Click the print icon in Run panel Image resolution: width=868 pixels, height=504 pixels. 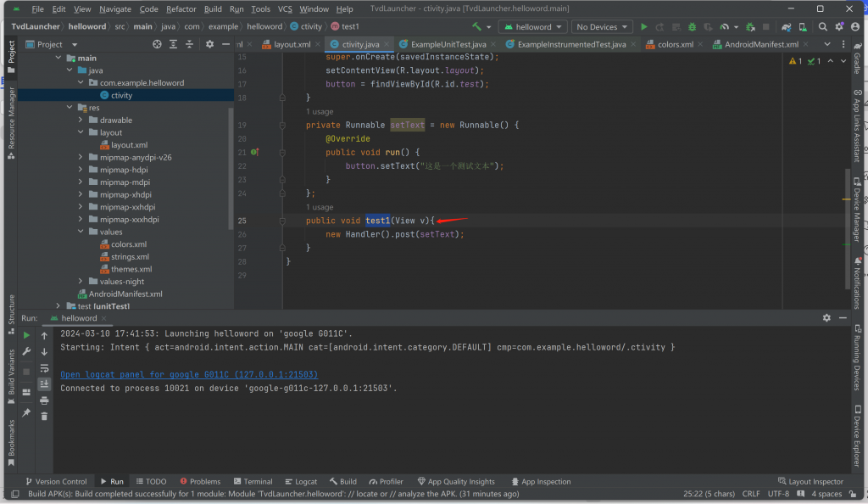tap(45, 400)
